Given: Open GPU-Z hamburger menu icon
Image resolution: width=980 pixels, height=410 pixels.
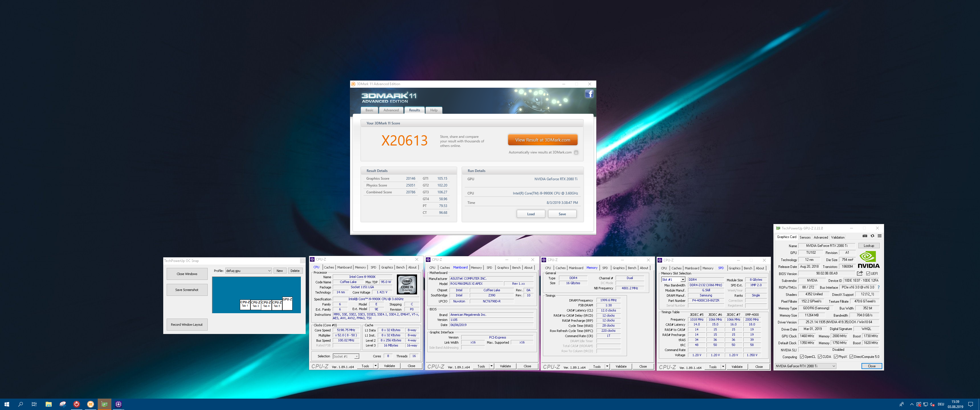Looking at the screenshot, I should [879, 236].
